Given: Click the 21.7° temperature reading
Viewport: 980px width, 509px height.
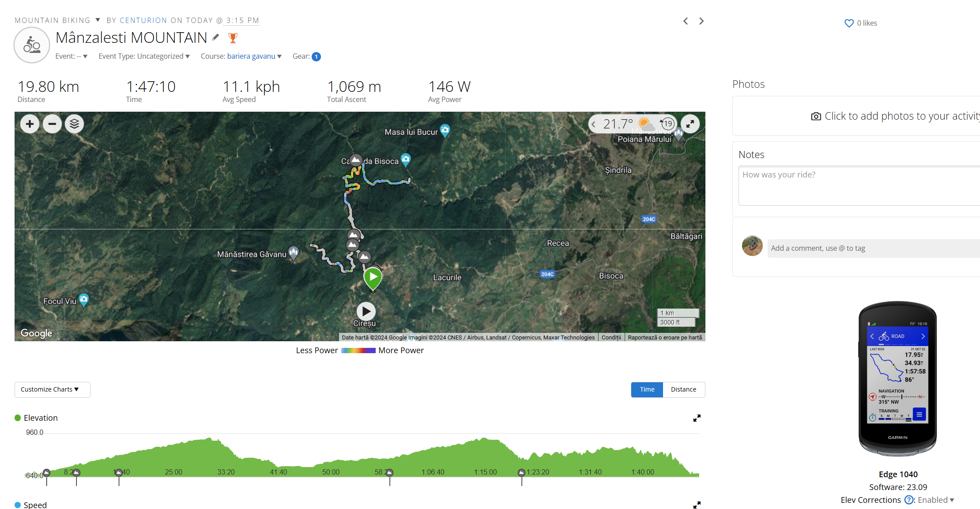Looking at the screenshot, I should click(x=618, y=124).
